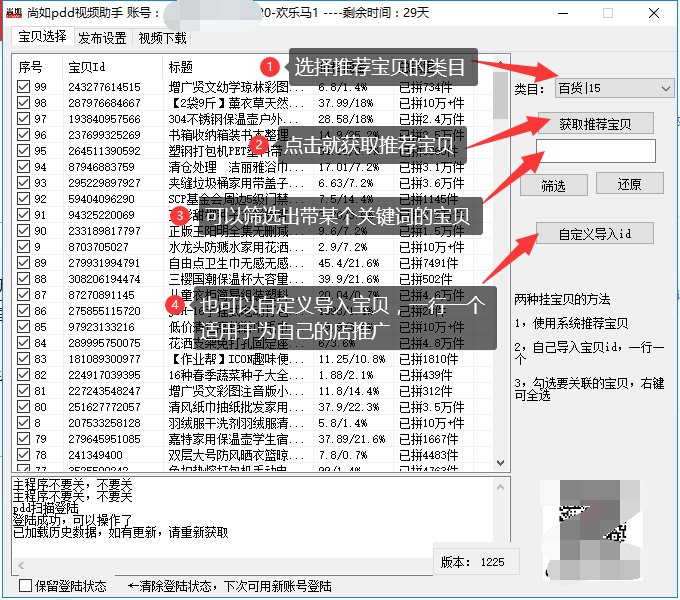Click the app icon in title bar
Image resolution: width=680 pixels, height=600 pixels.
click(14, 13)
